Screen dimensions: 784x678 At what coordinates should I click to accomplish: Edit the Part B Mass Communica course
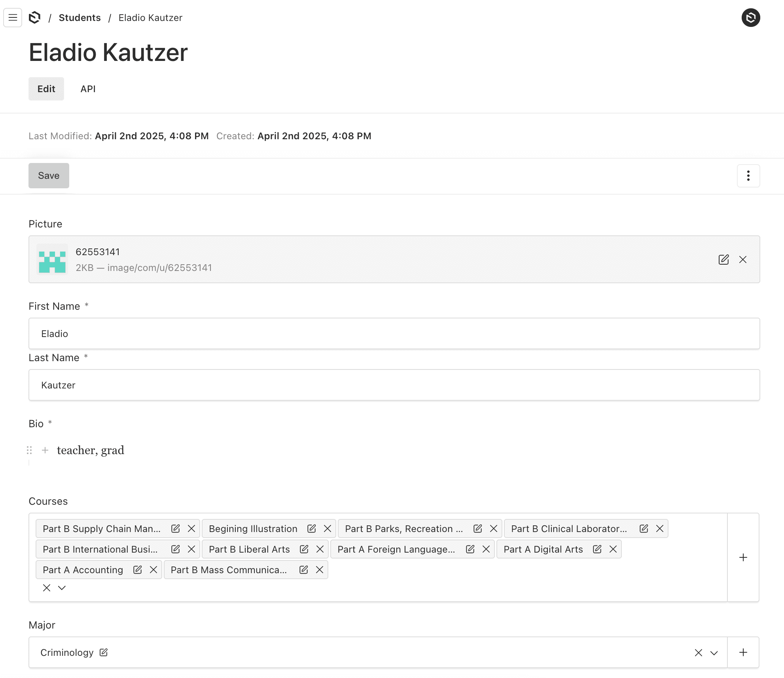pyautogui.click(x=303, y=570)
